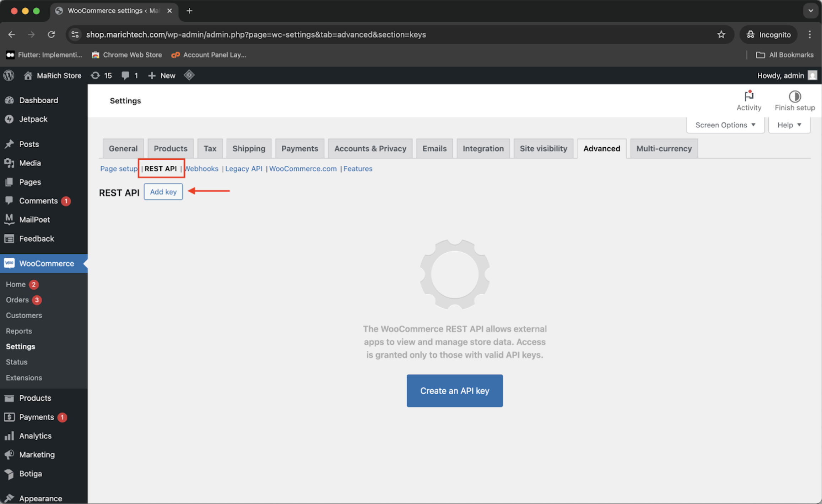
Task: Switch to the Multi-currency tab
Action: (x=664, y=148)
